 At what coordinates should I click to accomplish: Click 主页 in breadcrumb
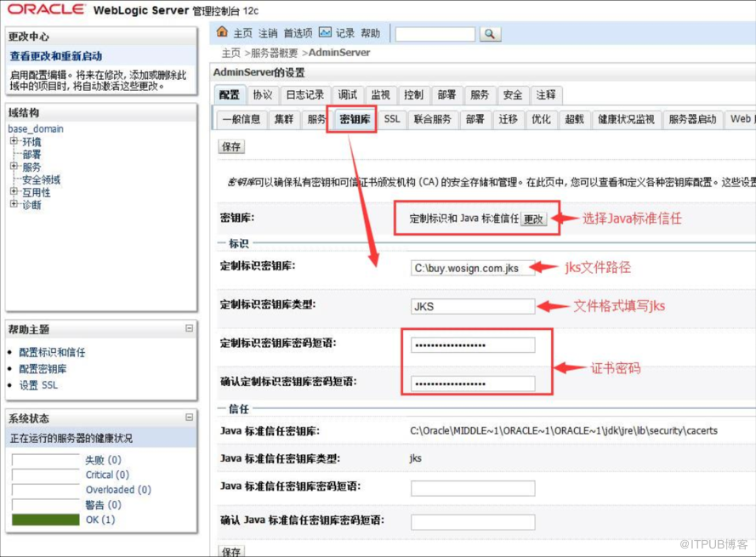(x=231, y=53)
